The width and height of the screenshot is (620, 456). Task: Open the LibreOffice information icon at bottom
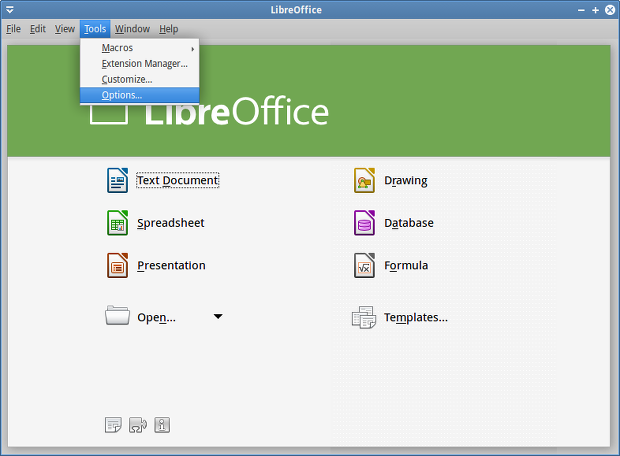click(x=162, y=425)
